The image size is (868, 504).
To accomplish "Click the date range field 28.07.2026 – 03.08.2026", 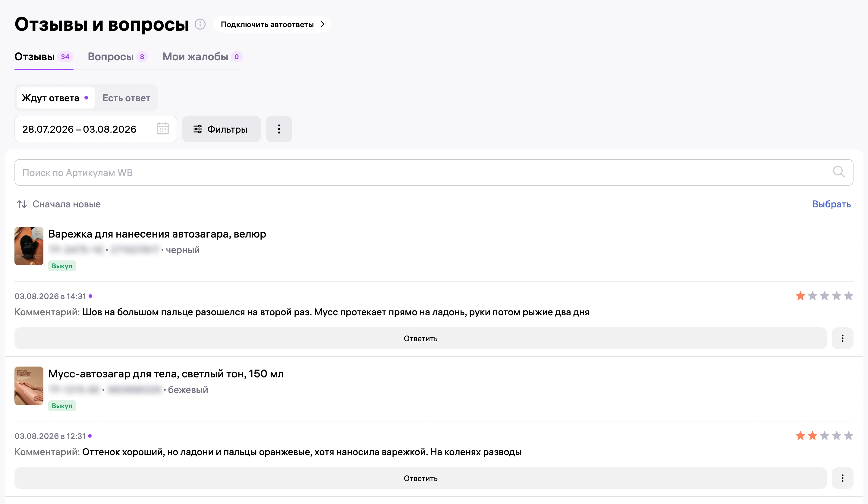I will [96, 129].
